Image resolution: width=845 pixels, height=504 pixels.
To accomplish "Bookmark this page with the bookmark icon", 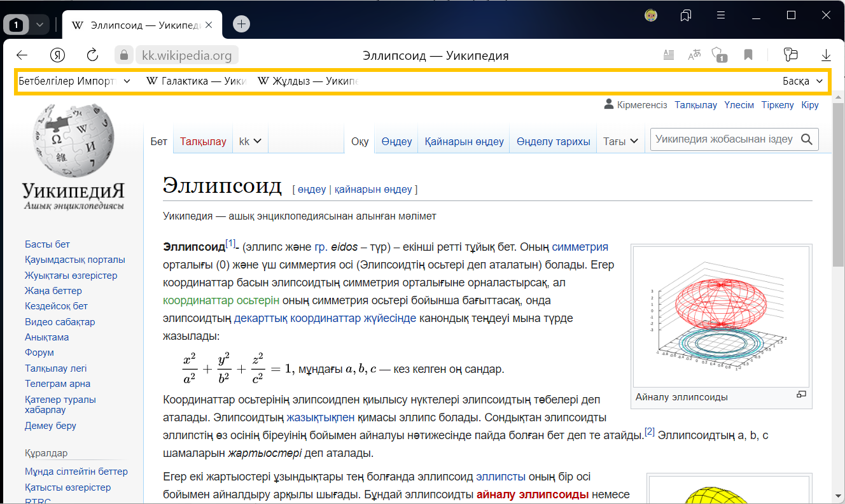I will (748, 55).
